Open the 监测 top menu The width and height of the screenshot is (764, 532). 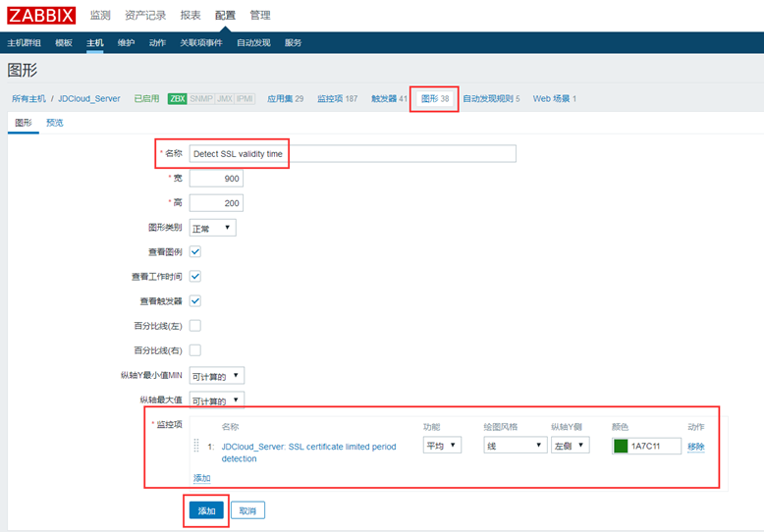click(x=100, y=15)
